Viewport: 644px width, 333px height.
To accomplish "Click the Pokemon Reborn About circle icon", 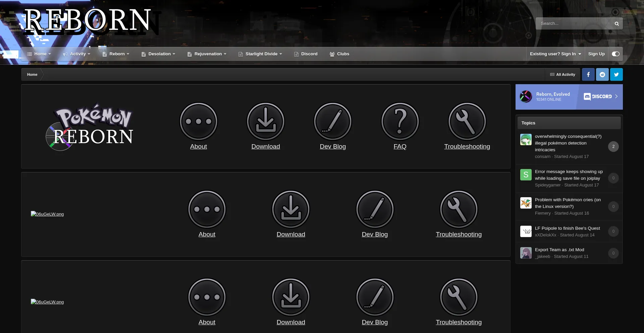I will (199, 121).
